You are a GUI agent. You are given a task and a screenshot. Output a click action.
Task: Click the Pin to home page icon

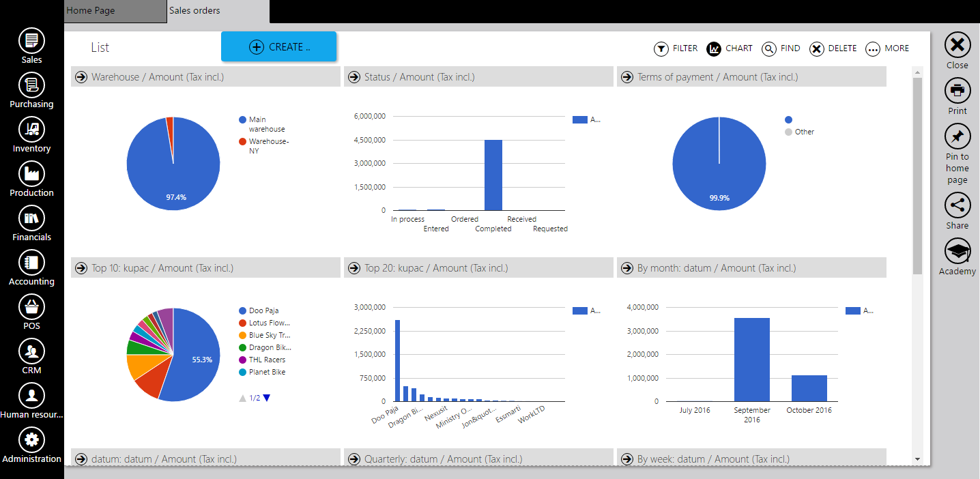[957, 136]
